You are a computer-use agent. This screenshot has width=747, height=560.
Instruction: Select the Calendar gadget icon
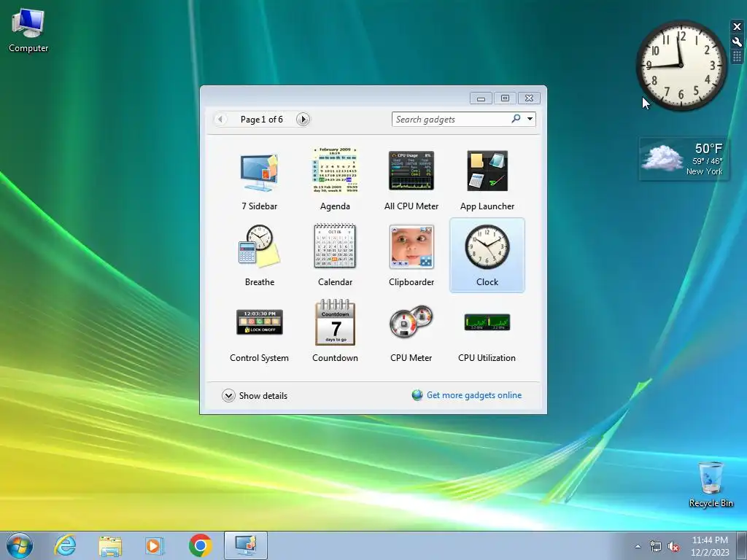point(335,246)
